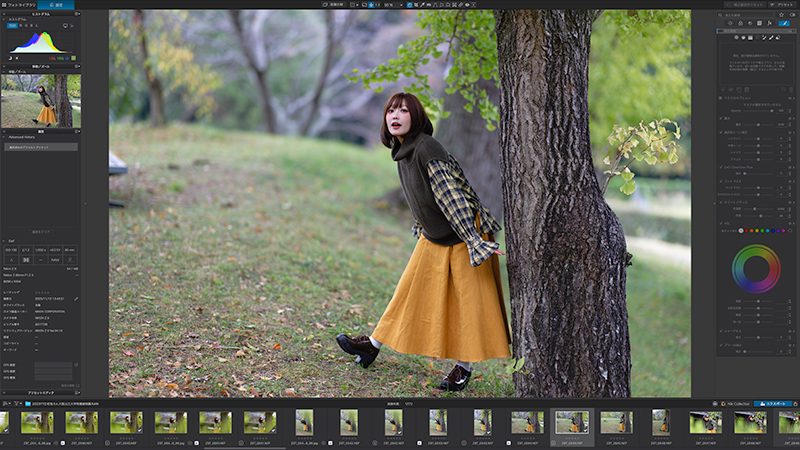Viewport: 800px width, 450px height.
Task: Open the navigator/zoom panel options menu
Action: [77, 66]
